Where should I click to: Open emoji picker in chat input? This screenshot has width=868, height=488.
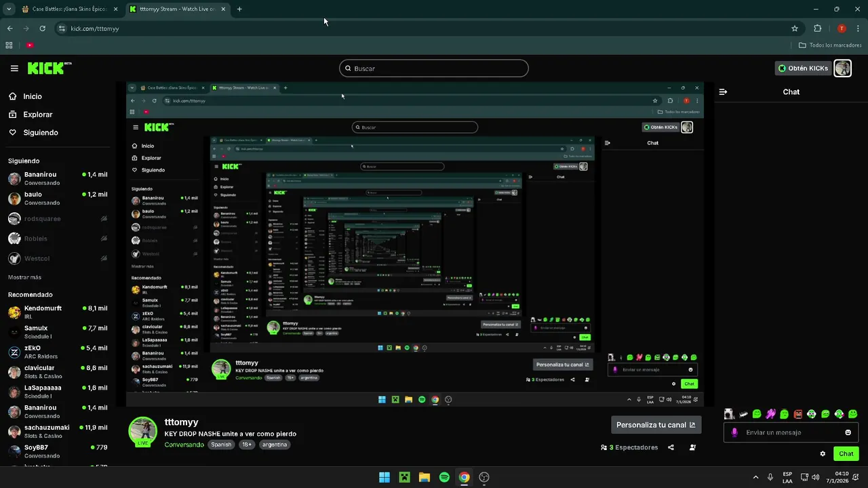[x=848, y=432]
